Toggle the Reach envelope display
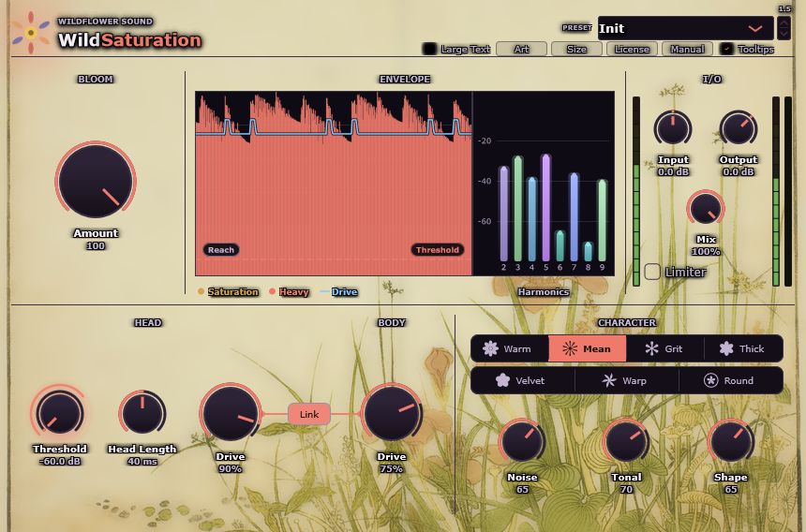 (x=221, y=250)
